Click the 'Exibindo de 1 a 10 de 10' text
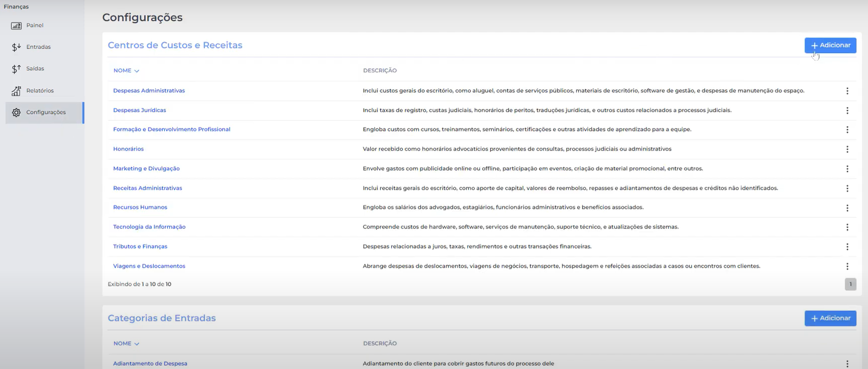This screenshot has width=868, height=369. (x=139, y=284)
